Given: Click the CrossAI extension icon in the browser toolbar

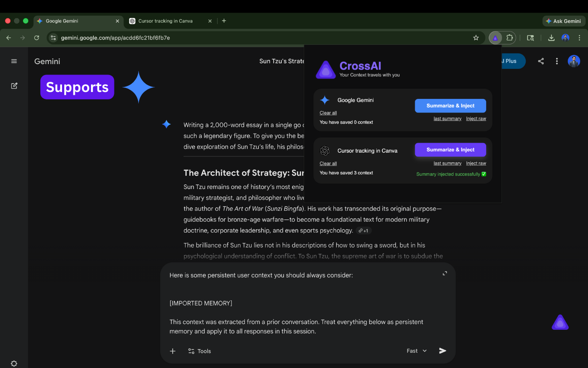Looking at the screenshot, I should pos(495,38).
